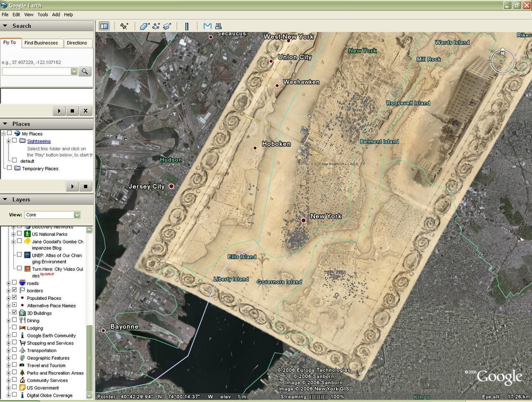Stop the search results tour
Image resolution: width=532 pixels, height=402 pixels.
[72, 111]
